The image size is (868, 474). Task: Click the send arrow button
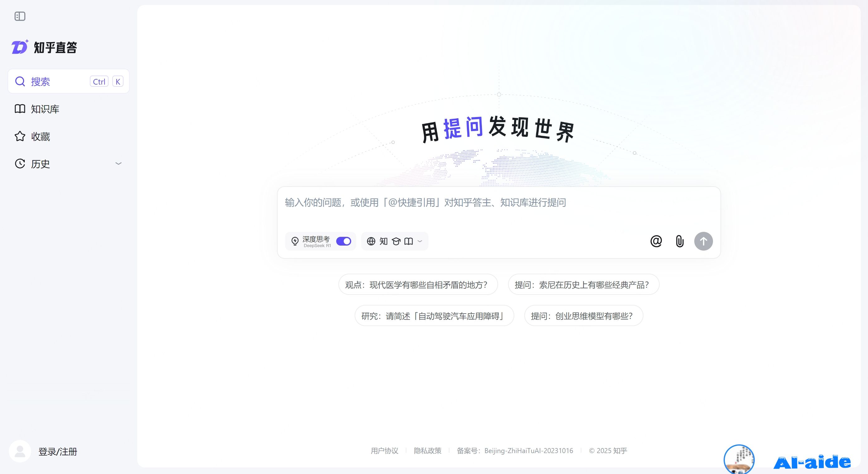[704, 241]
